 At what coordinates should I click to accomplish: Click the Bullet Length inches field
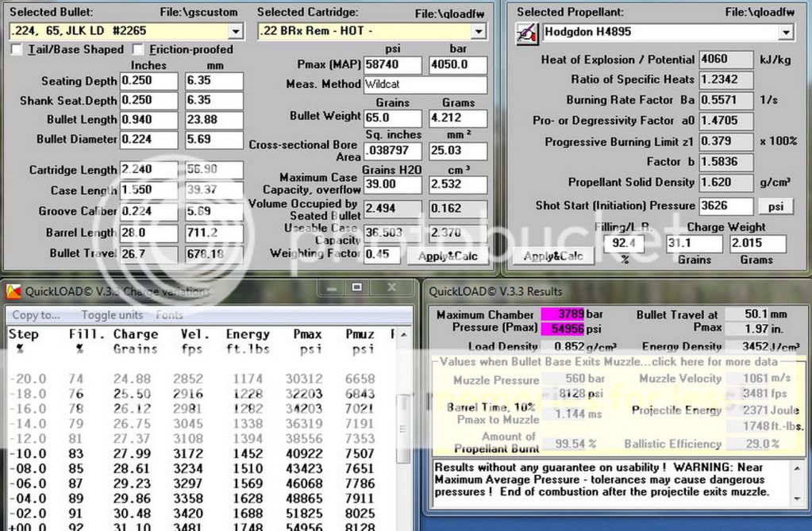point(148,120)
